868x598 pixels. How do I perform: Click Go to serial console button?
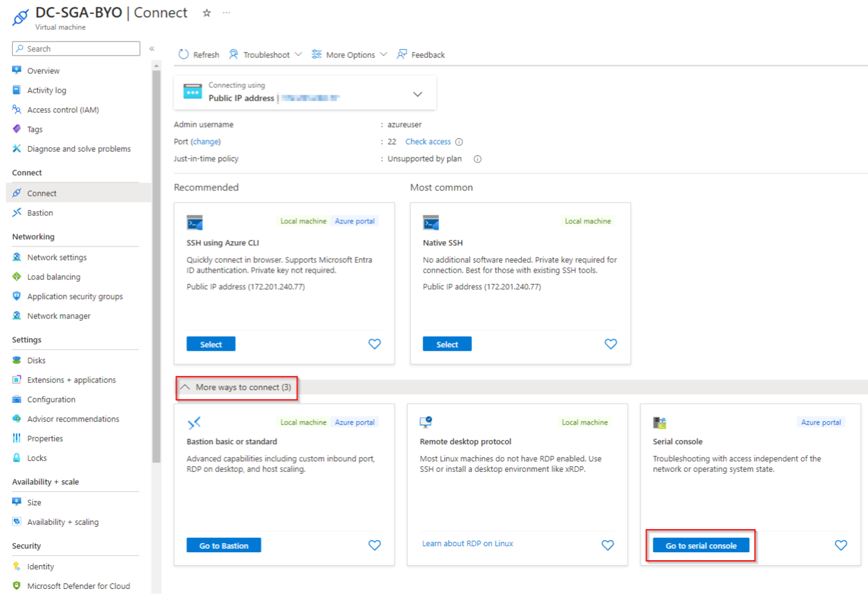tap(701, 546)
